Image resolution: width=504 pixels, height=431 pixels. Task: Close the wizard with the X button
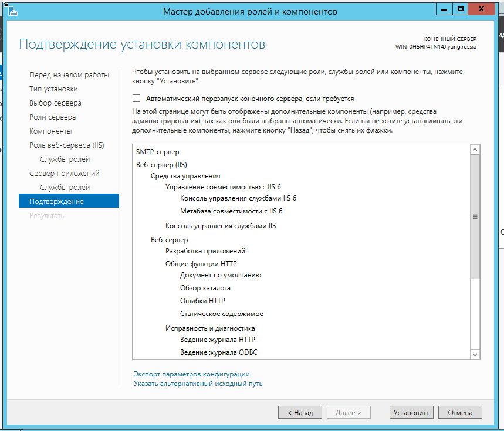coord(481,9)
